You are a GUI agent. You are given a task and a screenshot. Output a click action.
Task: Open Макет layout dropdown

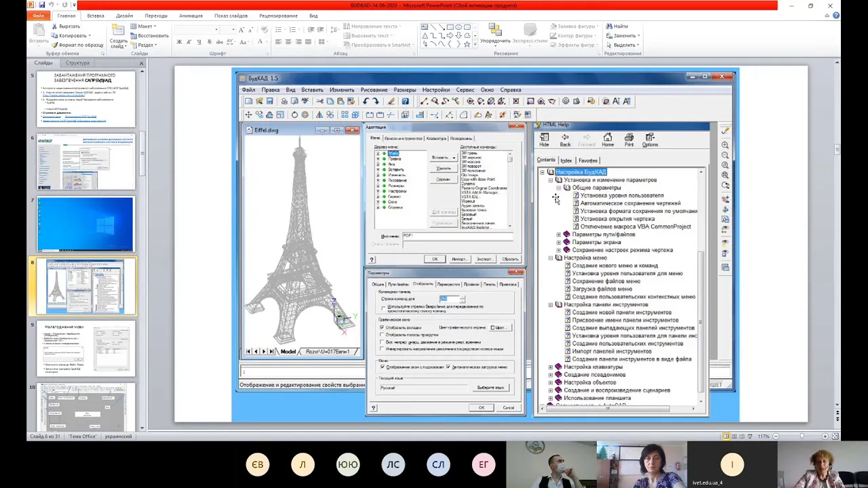coord(144,26)
